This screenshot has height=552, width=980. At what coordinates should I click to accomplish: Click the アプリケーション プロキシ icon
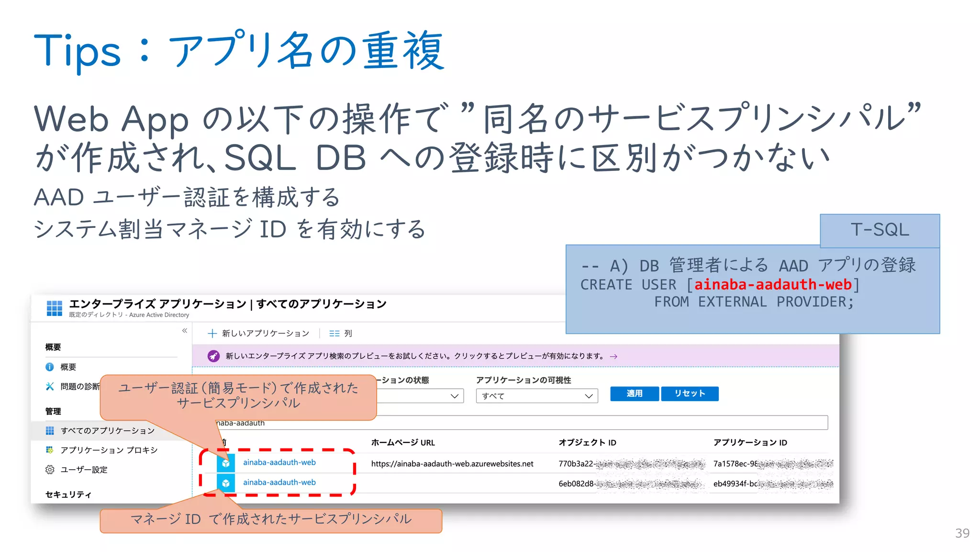point(50,450)
